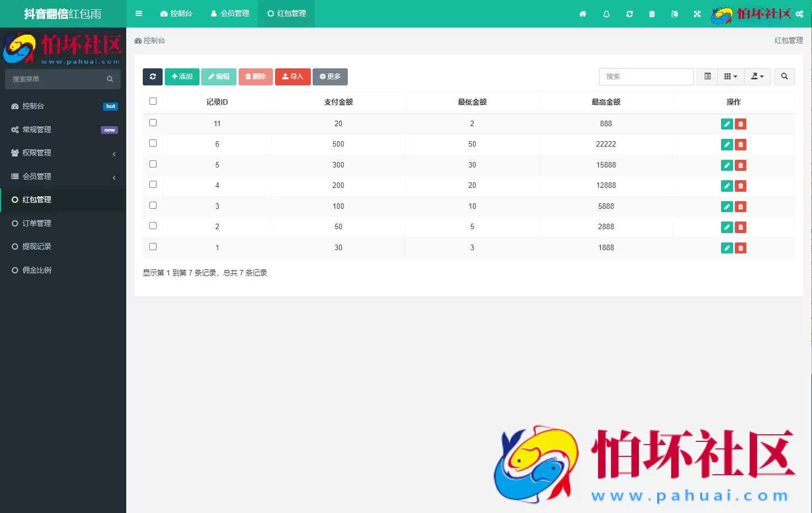This screenshot has width=812, height=513.
Task: Click the 添加 button to add a record
Action: coord(182,77)
